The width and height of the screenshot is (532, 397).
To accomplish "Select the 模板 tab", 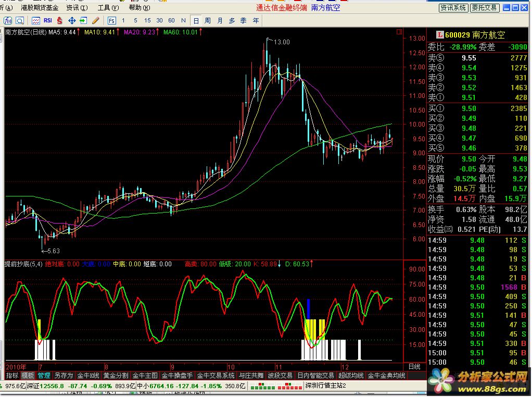I will tap(28, 376).
